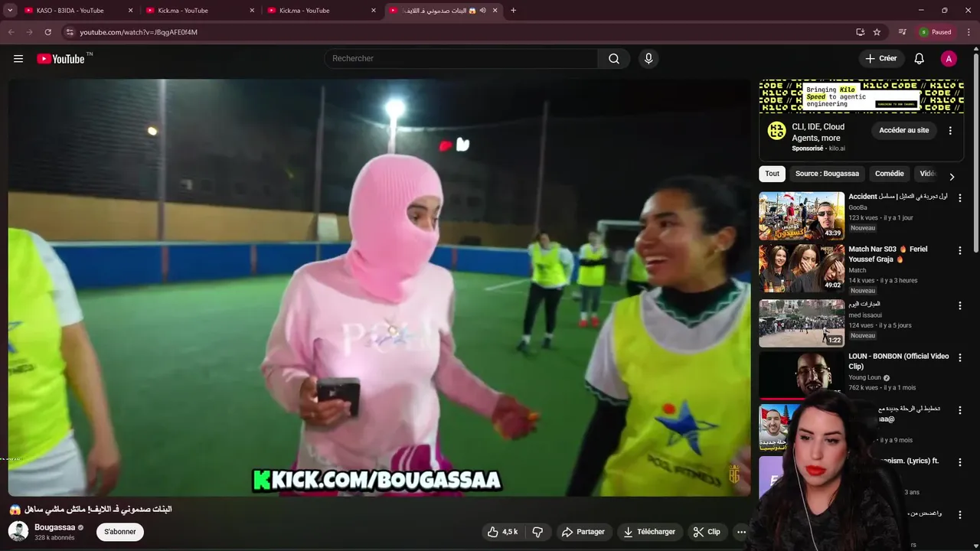
Task: Close the current playing video tab
Action: click(x=495, y=11)
